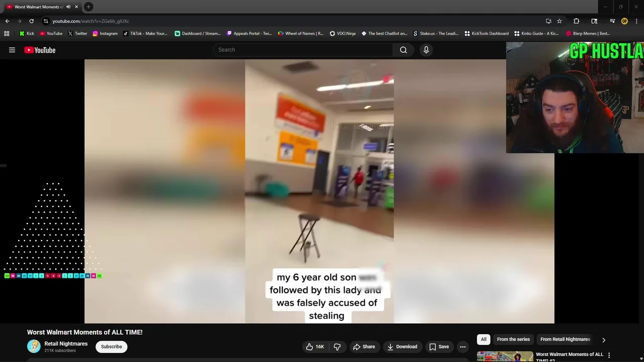Click the install app icon in address bar
The height and width of the screenshot is (362, 644).
click(548, 21)
